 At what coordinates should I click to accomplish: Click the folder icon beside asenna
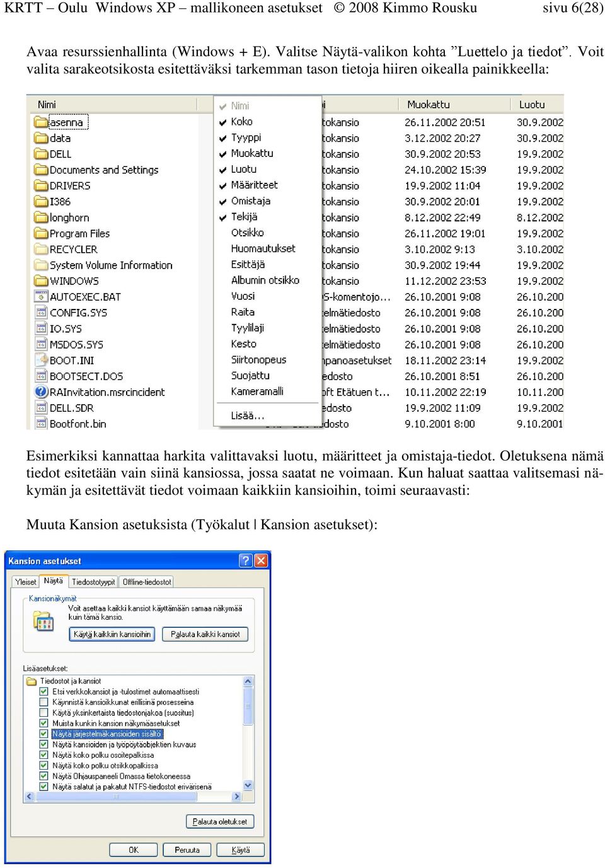pos(41,122)
